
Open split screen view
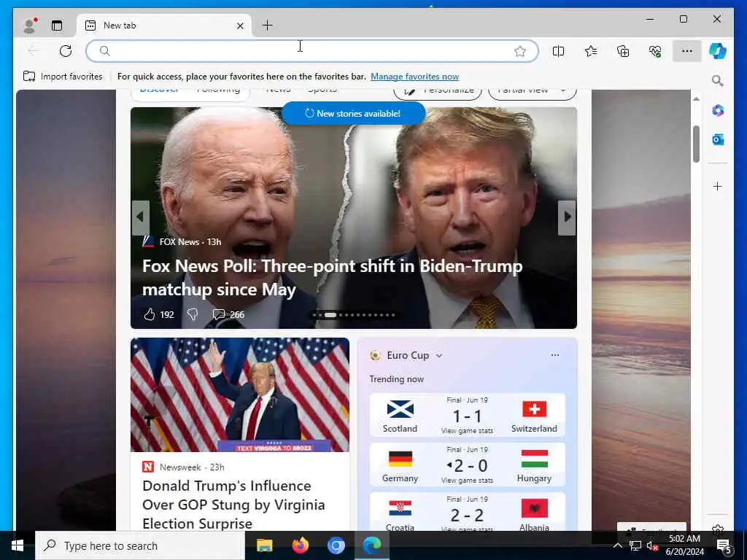point(558,51)
